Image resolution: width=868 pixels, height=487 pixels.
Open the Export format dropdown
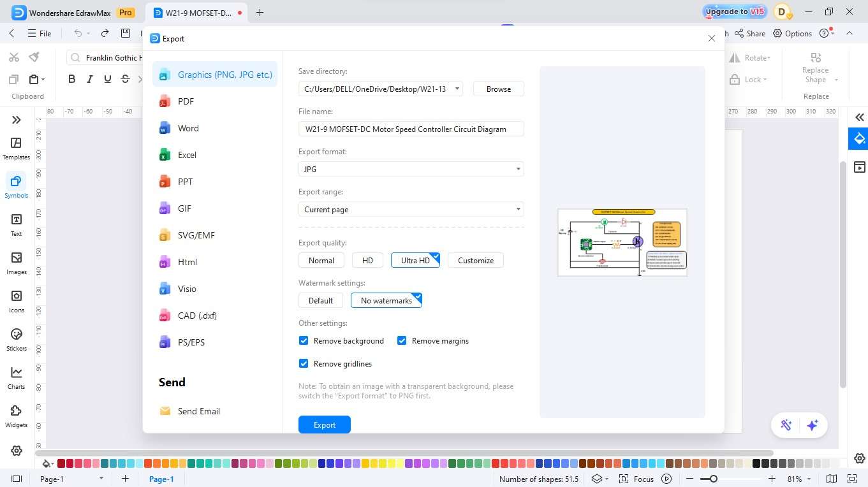pos(518,169)
